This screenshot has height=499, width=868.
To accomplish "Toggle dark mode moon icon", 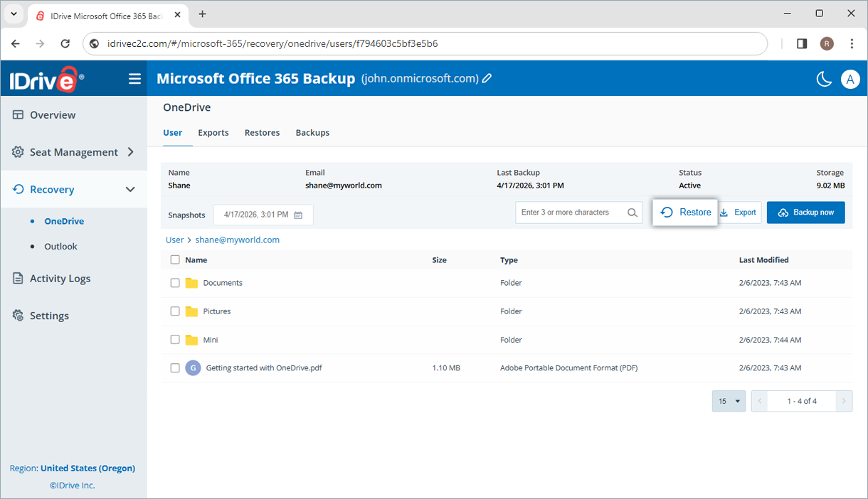I will (x=824, y=79).
